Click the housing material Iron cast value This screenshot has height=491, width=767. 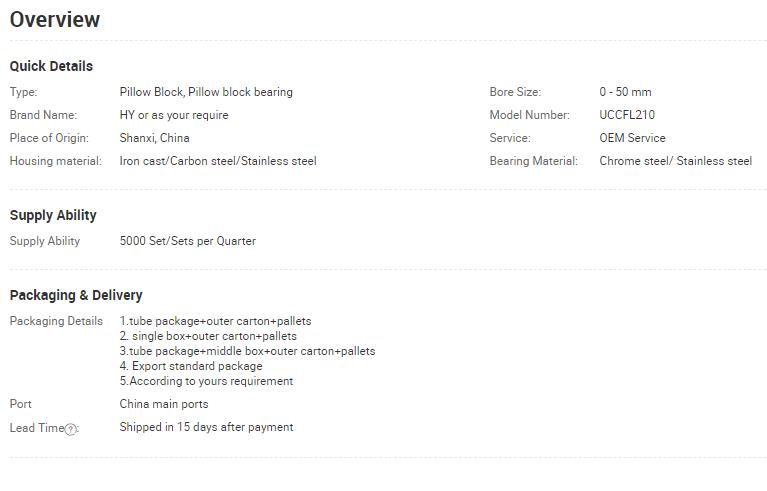(x=218, y=161)
